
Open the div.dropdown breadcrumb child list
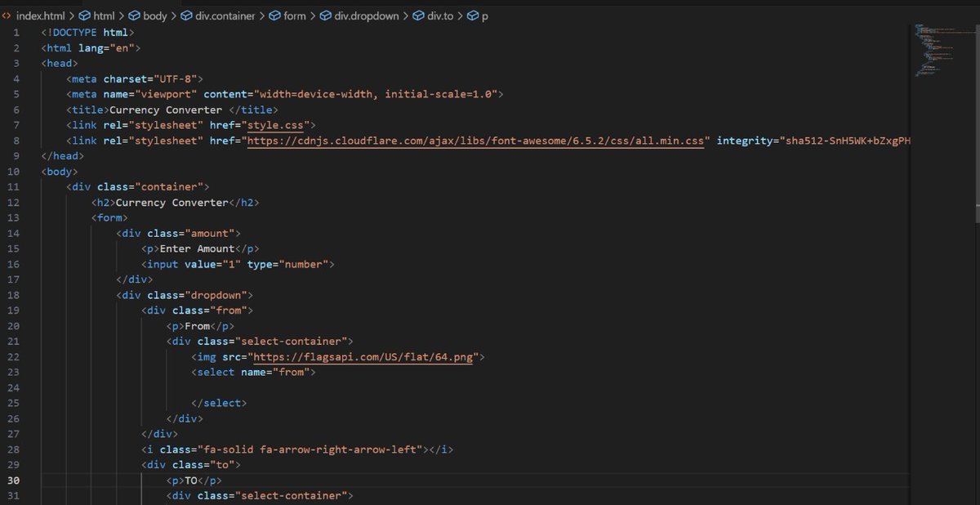point(366,15)
